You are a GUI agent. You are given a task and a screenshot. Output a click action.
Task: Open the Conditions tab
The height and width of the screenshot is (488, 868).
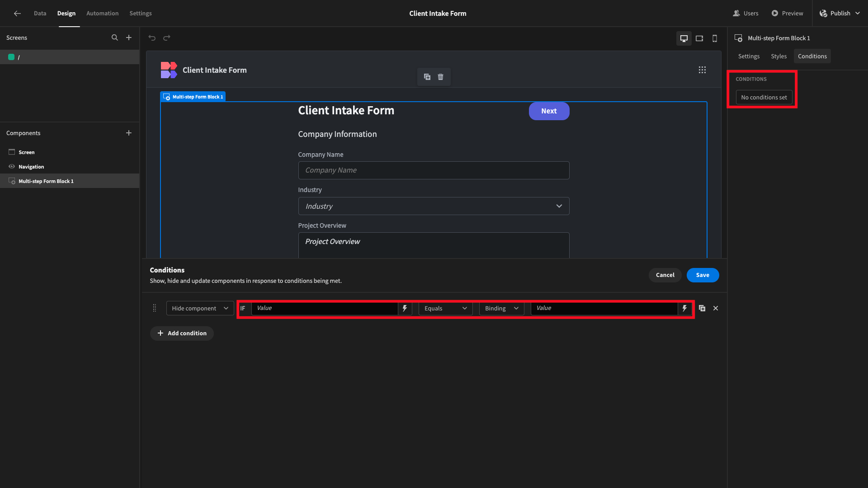pos(812,56)
